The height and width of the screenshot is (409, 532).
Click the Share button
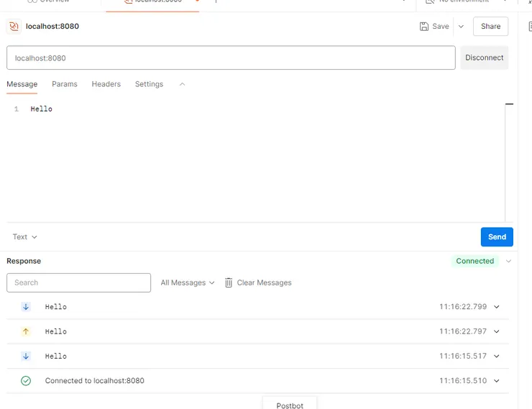coord(490,27)
